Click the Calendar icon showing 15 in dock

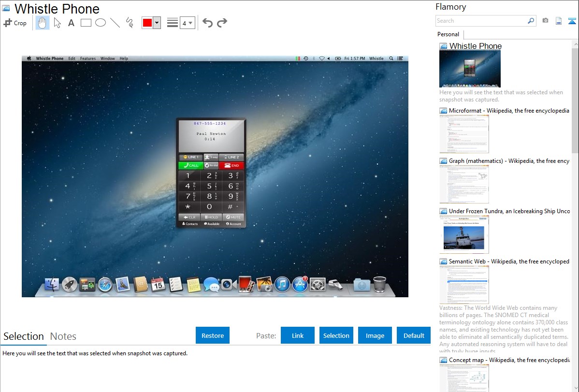click(158, 285)
